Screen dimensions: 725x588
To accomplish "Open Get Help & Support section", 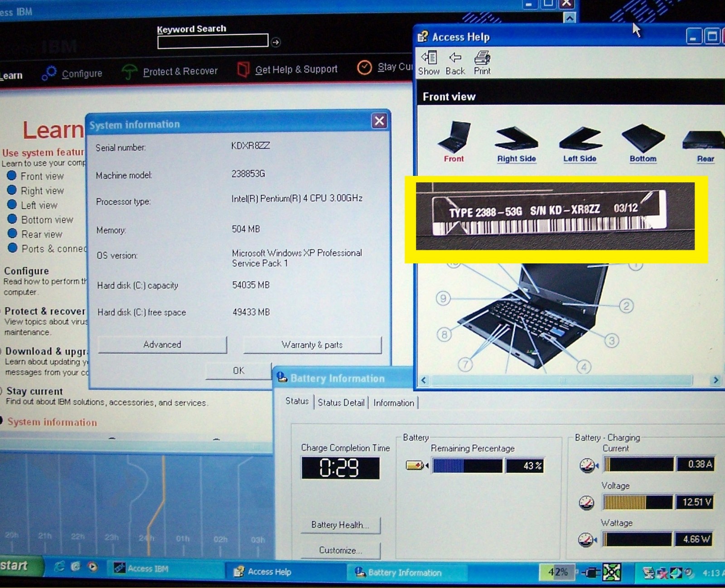I will pos(287,69).
